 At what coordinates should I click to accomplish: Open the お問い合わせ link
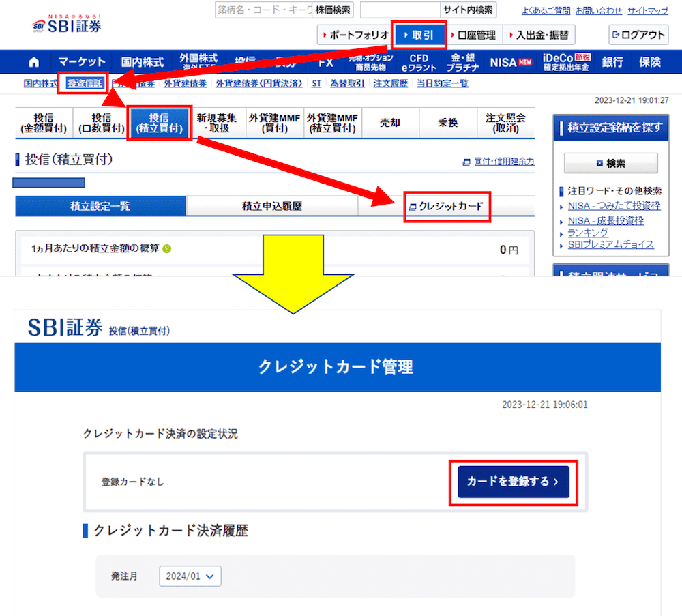(x=599, y=10)
